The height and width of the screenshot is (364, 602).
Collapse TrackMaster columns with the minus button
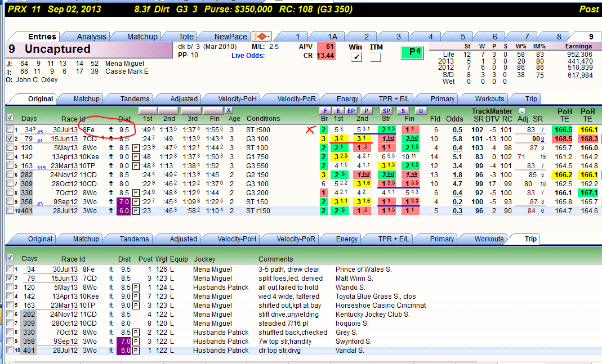pyautogui.click(x=522, y=111)
